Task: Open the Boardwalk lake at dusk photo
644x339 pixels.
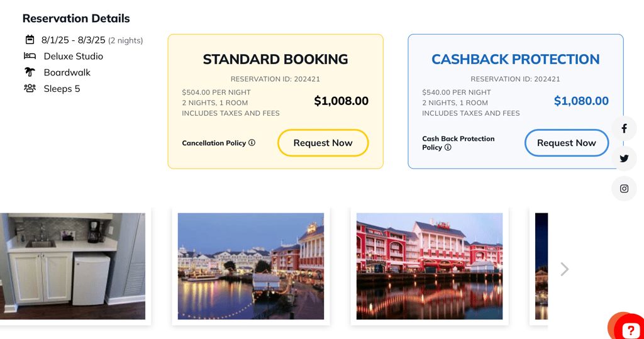Action: tap(250, 266)
